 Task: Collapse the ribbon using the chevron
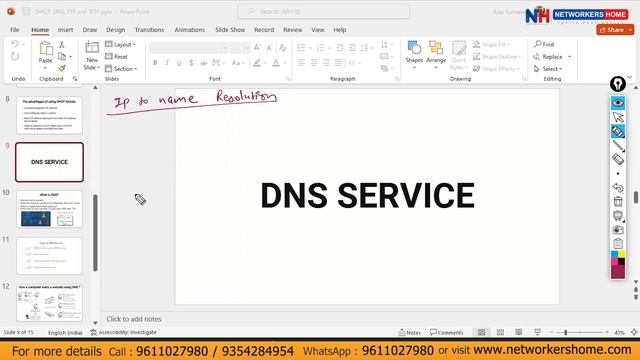point(629,77)
